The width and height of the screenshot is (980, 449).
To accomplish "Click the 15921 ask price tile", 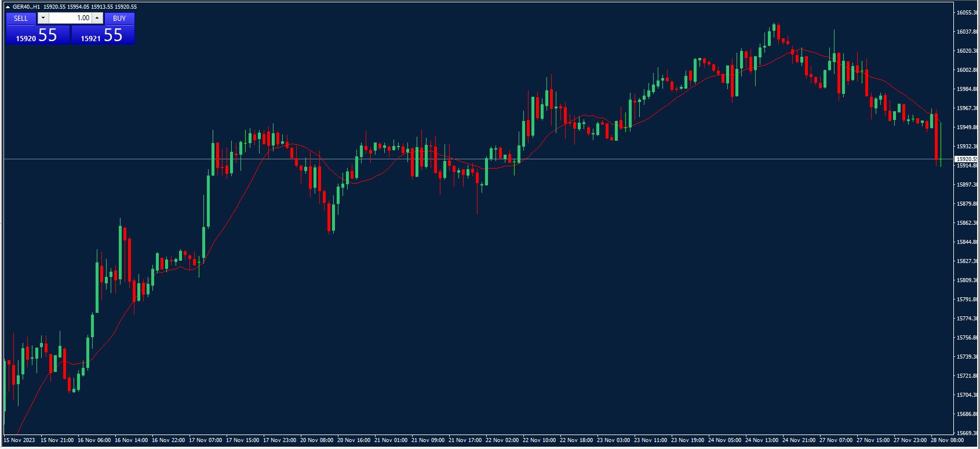I will pos(103,35).
